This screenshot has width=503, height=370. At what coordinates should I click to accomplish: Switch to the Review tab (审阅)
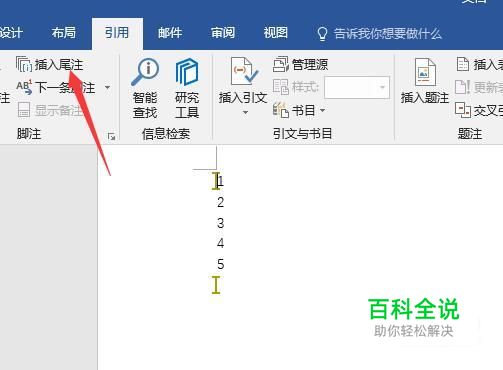[223, 33]
